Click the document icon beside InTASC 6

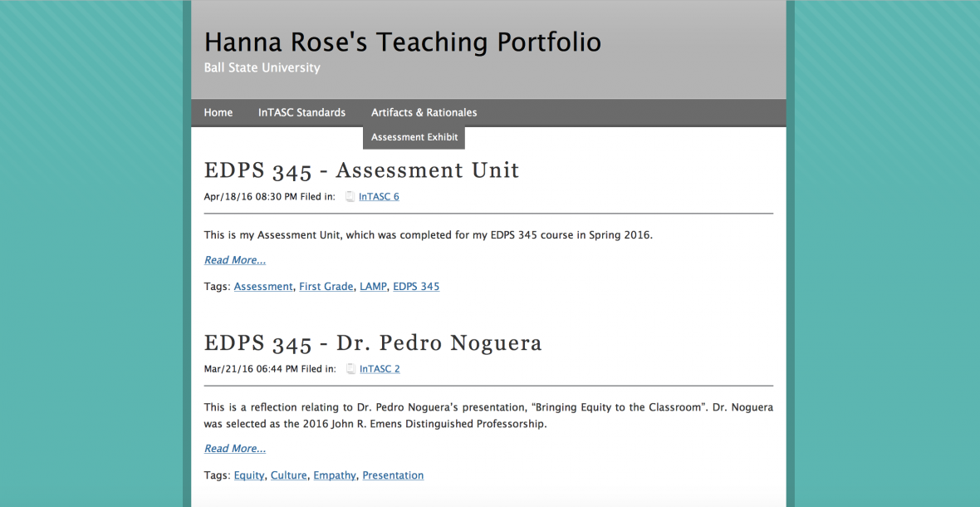[350, 197]
